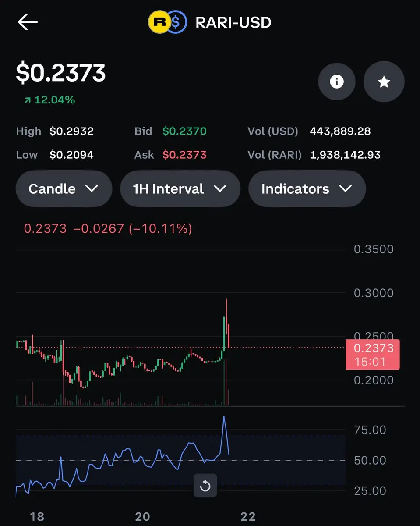
Task: Select the High value $0.2932
Action: tap(71, 131)
